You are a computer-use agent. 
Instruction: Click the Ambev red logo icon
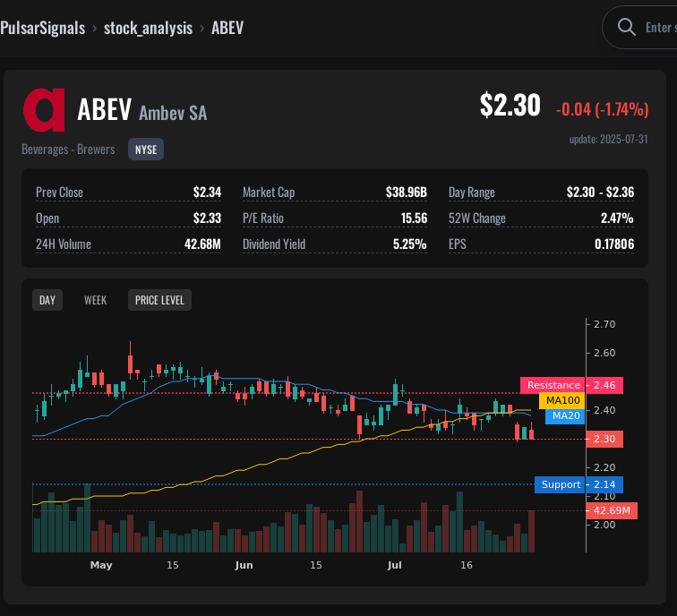[x=44, y=110]
